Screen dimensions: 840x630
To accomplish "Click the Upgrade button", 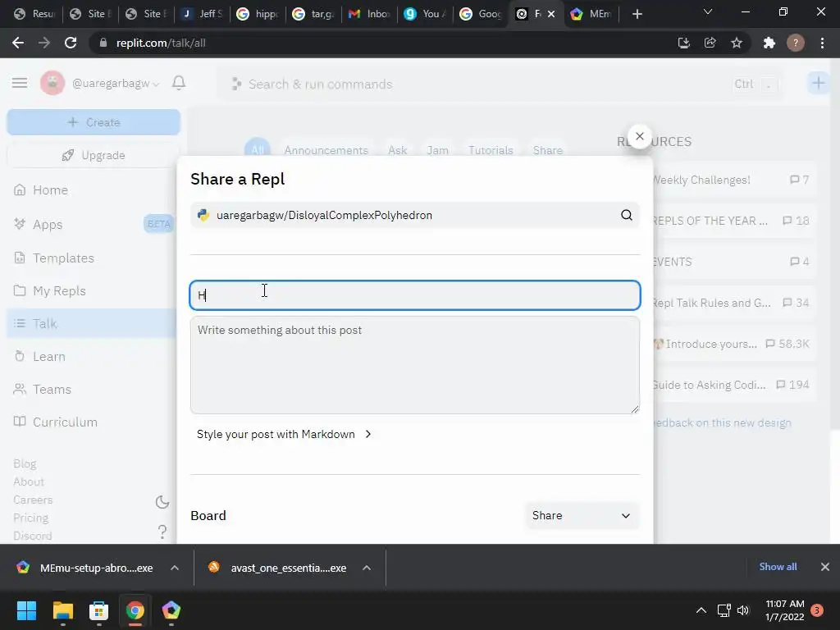I will point(94,155).
